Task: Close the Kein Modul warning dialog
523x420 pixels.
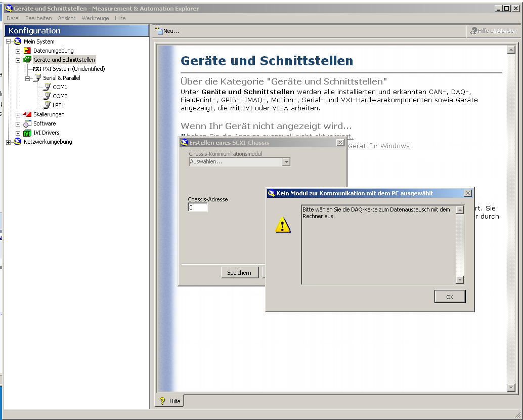Action: (468, 193)
